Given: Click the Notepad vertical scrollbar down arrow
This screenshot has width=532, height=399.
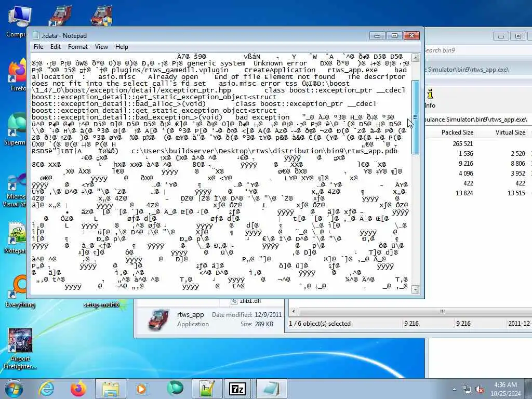Looking at the screenshot, I should pos(415,289).
